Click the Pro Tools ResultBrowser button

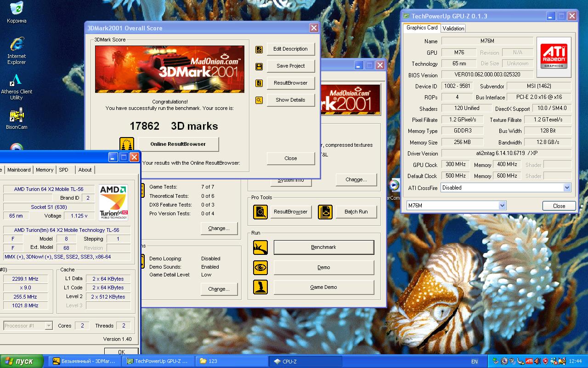(290, 212)
